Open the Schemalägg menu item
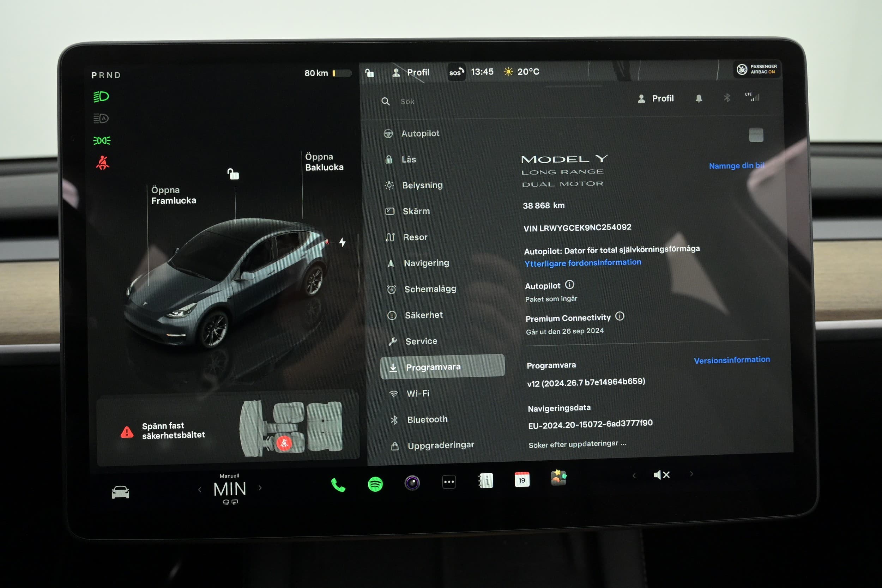The width and height of the screenshot is (882, 588). pyautogui.click(x=422, y=289)
